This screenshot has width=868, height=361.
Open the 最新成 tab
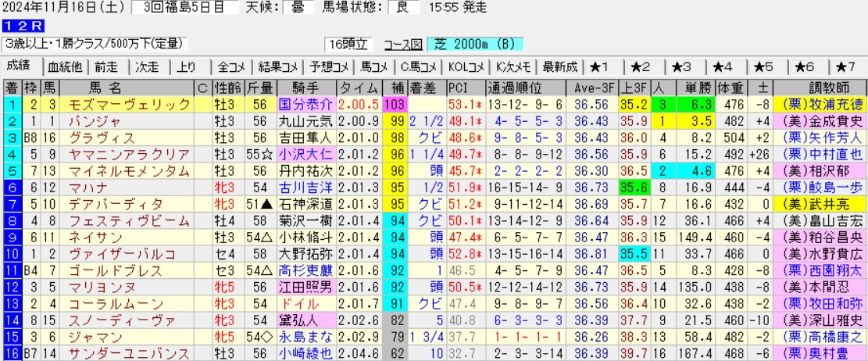pyautogui.click(x=559, y=67)
